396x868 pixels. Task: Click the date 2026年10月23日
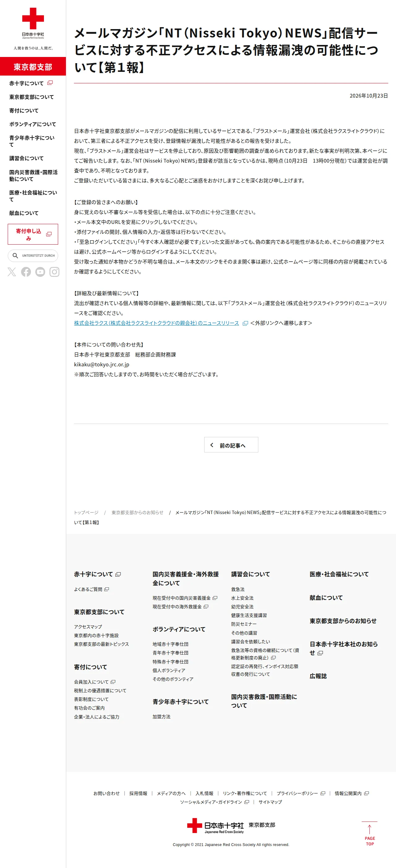[369, 96]
